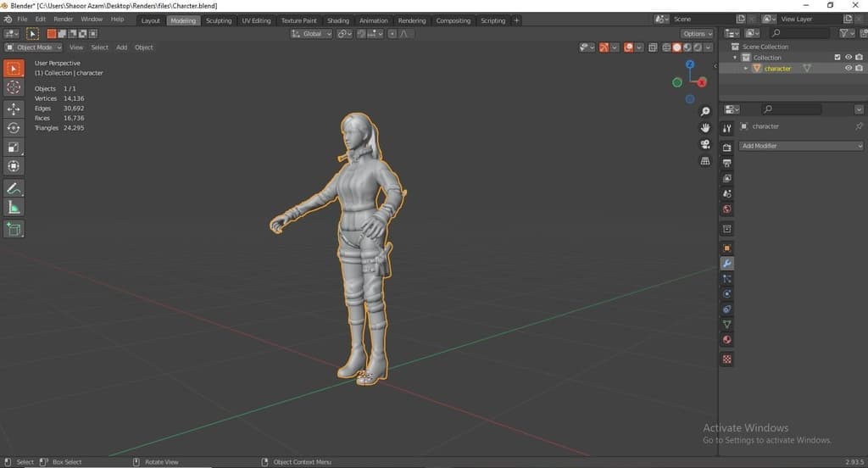Toggle X-ray view in viewport header
868x468 pixels.
tap(654, 47)
